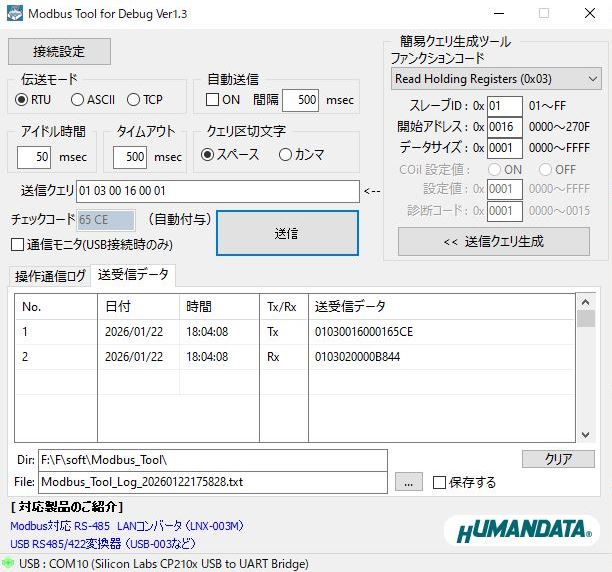Open the LNX-003M LAN converter link
Screen dimensions: 612x572
(126, 526)
